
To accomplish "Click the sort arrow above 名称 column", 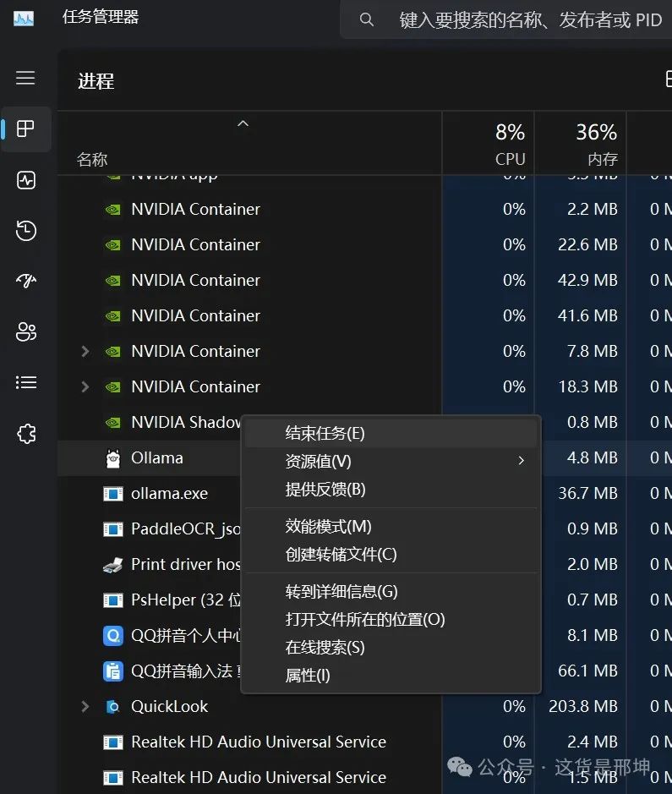I will (x=243, y=123).
